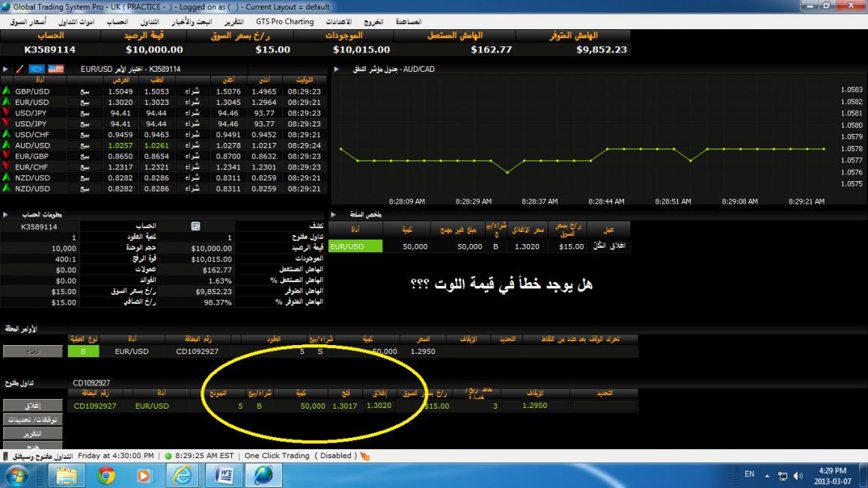Image resolution: width=868 pixels, height=488 pixels.
Task: Click the 98.37% available margin value
Action: 218,302
